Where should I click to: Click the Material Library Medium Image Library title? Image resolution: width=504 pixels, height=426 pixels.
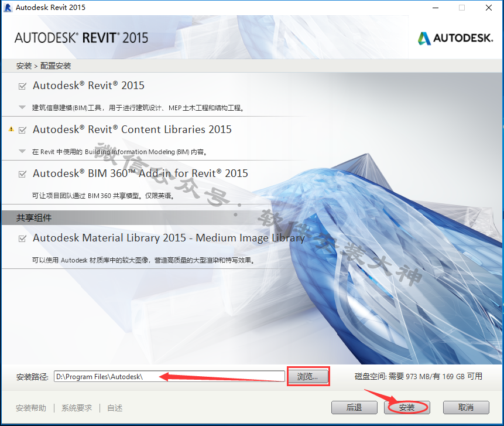[x=169, y=238]
